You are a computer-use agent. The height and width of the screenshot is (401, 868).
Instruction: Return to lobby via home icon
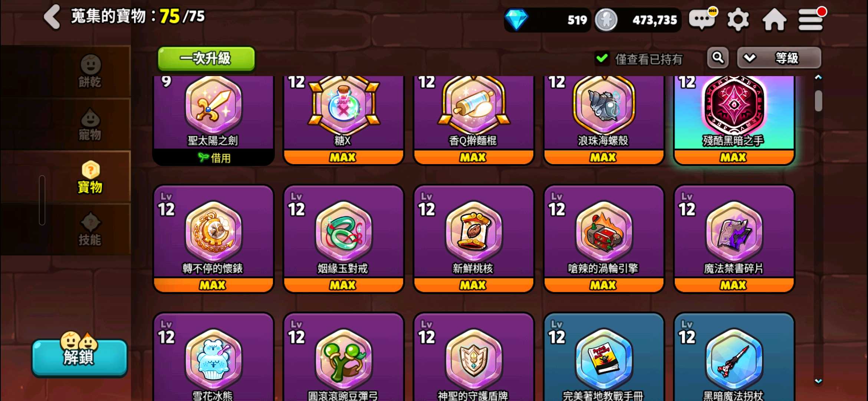point(774,19)
